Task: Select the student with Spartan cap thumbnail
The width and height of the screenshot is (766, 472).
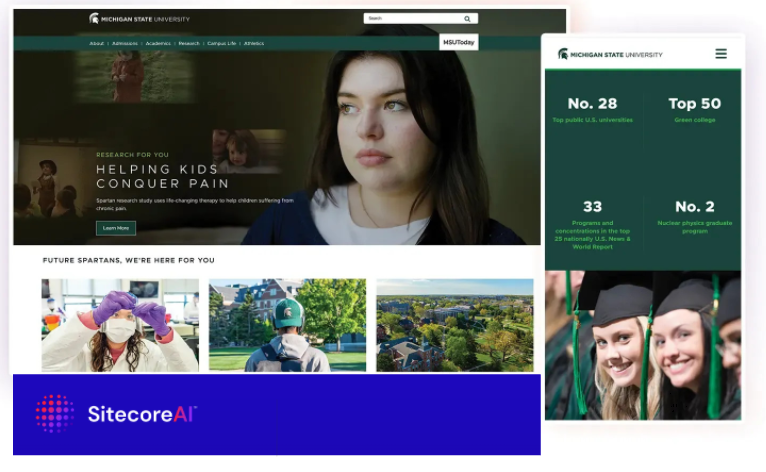Action: pyautogui.click(x=287, y=325)
